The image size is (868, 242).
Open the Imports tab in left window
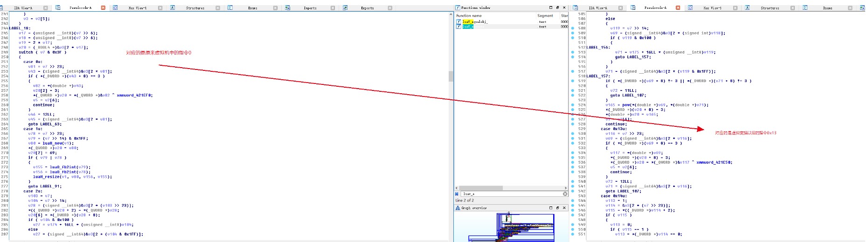[x=310, y=8]
